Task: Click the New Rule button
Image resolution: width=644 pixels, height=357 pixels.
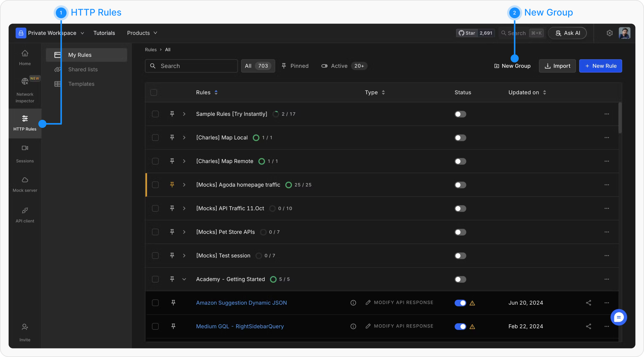Action: point(600,66)
